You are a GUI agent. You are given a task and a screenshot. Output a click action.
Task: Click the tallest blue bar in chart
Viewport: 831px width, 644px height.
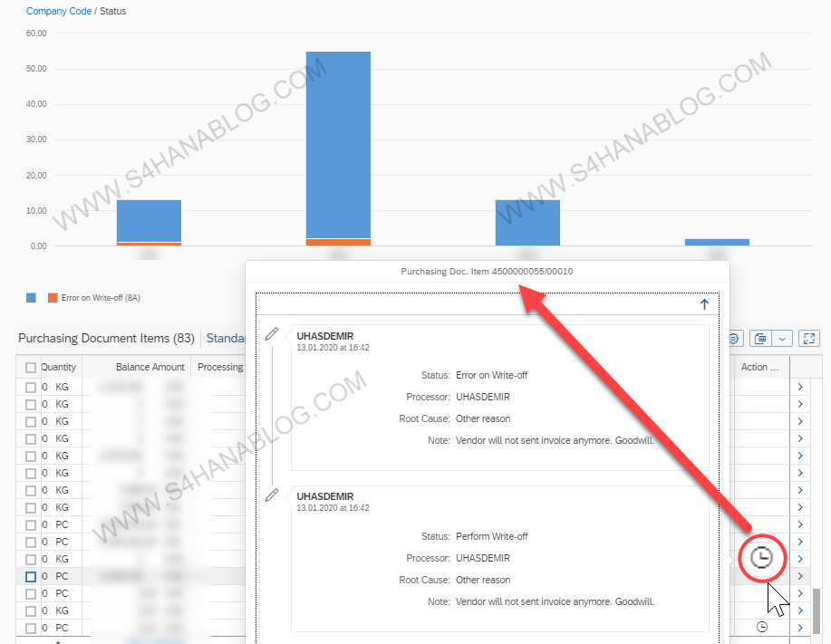coord(338,145)
